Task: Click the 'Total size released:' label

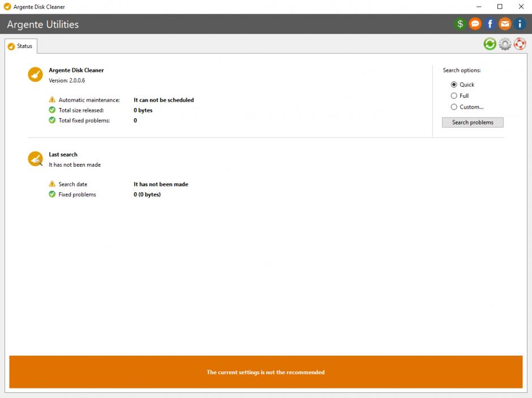Action: (81, 110)
